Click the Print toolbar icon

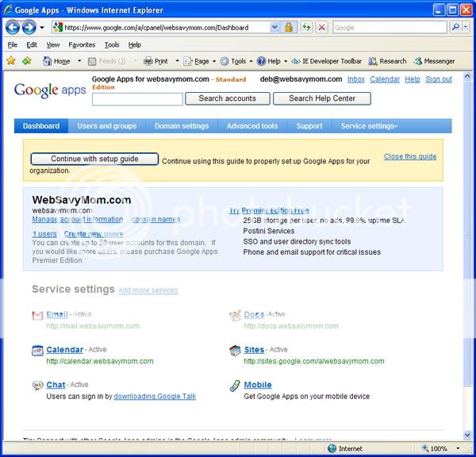pyautogui.click(x=148, y=61)
